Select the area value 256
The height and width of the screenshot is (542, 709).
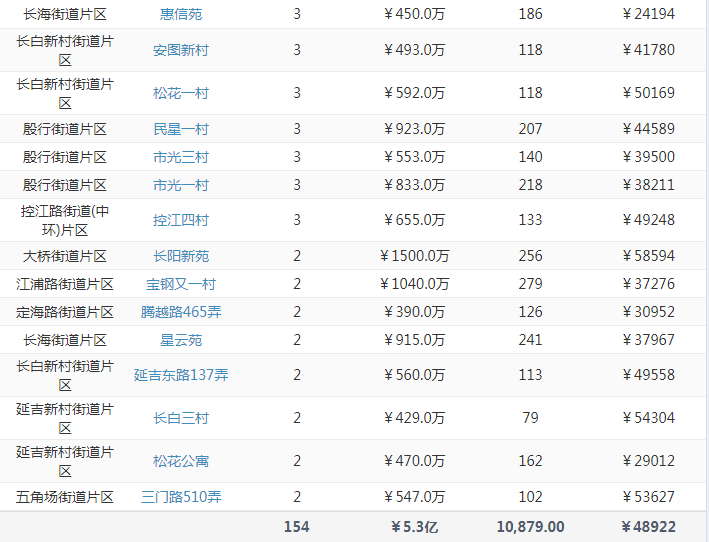click(x=530, y=256)
